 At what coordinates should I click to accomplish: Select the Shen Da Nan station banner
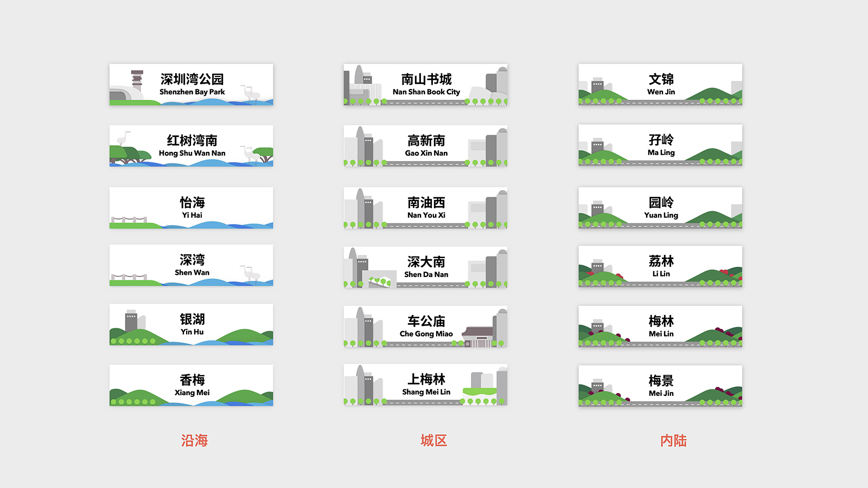point(425,267)
